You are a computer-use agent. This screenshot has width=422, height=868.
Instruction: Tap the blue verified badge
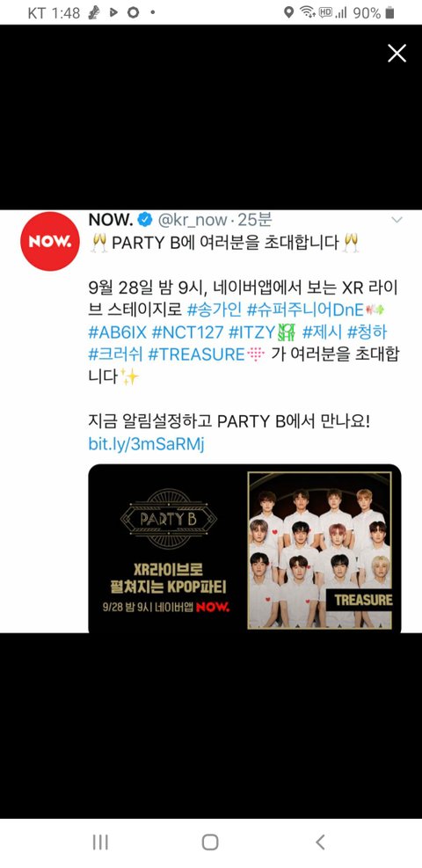pyautogui.click(x=145, y=220)
